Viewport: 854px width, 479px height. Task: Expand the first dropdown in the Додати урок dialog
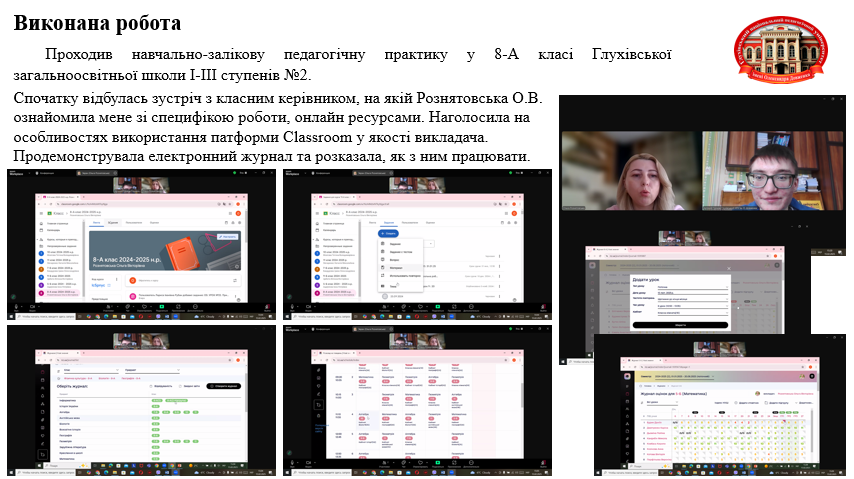(x=692, y=287)
